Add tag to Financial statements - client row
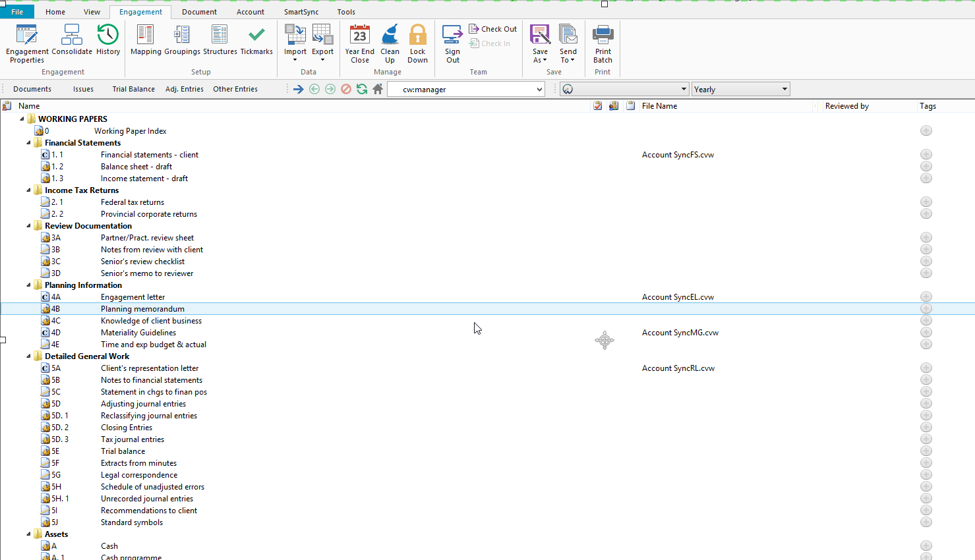The image size is (975, 560). 926,154
